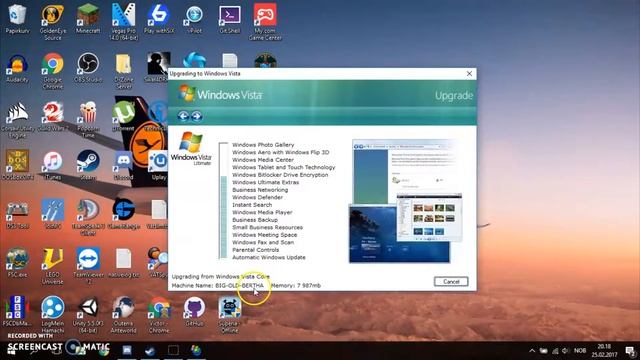Click the Windows Vista Ultimate logo
The width and height of the screenshot is (640, 360).
pos(191,149)
